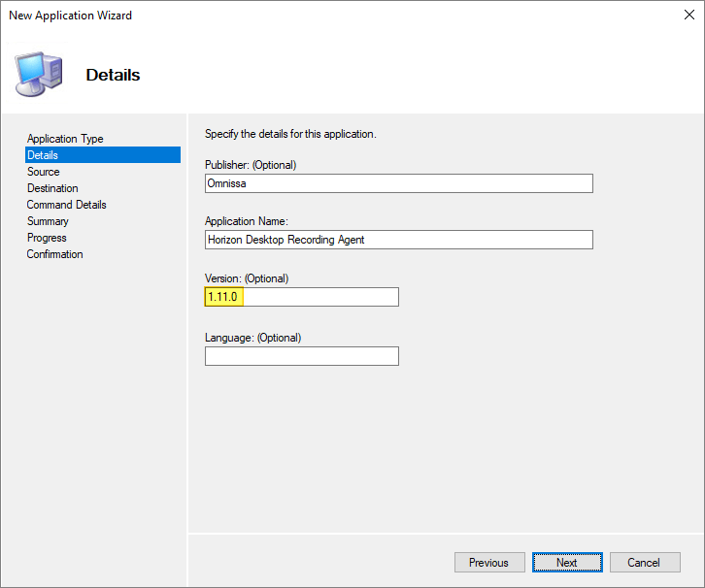Click the empty Language text field

coord(301,356)
